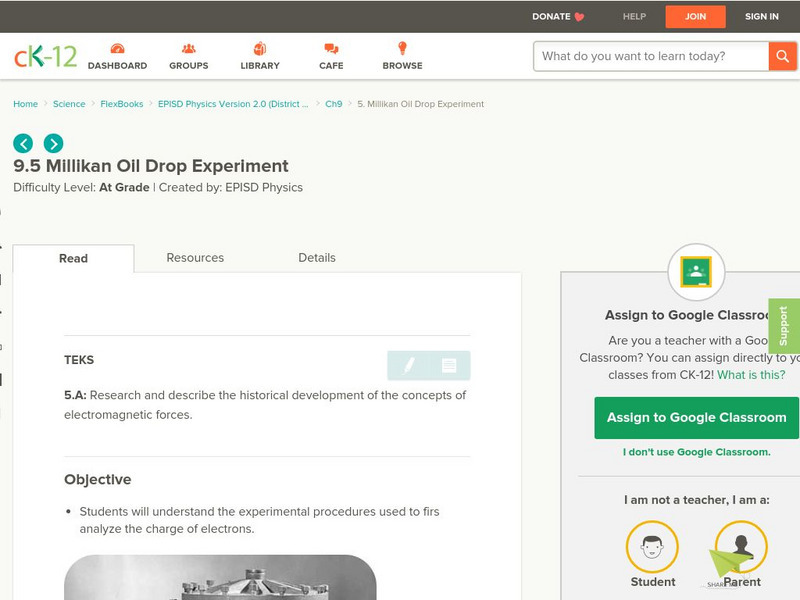The image size is (800, 600).
Task: Open the Dashboard icon in navigation
Action: click(x=117, y=49)
